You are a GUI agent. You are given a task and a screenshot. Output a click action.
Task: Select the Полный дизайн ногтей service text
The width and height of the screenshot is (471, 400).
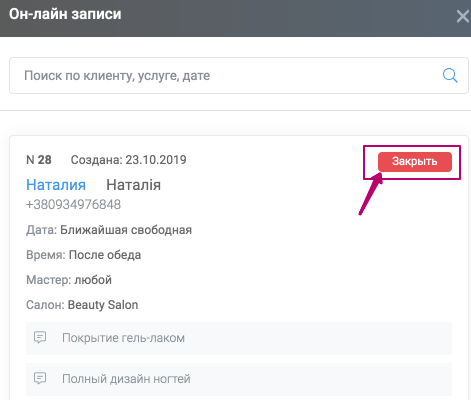126,379
